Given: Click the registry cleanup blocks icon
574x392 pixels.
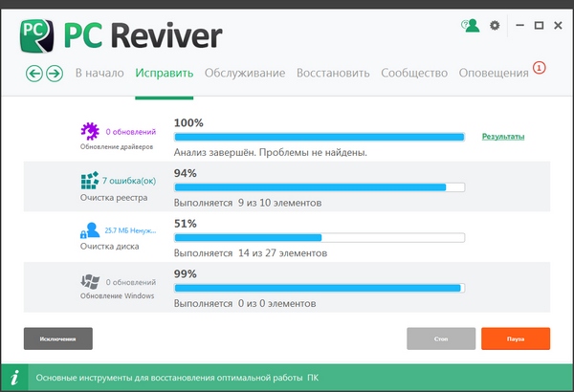Looking at the screenshot, I should [90, 180].
